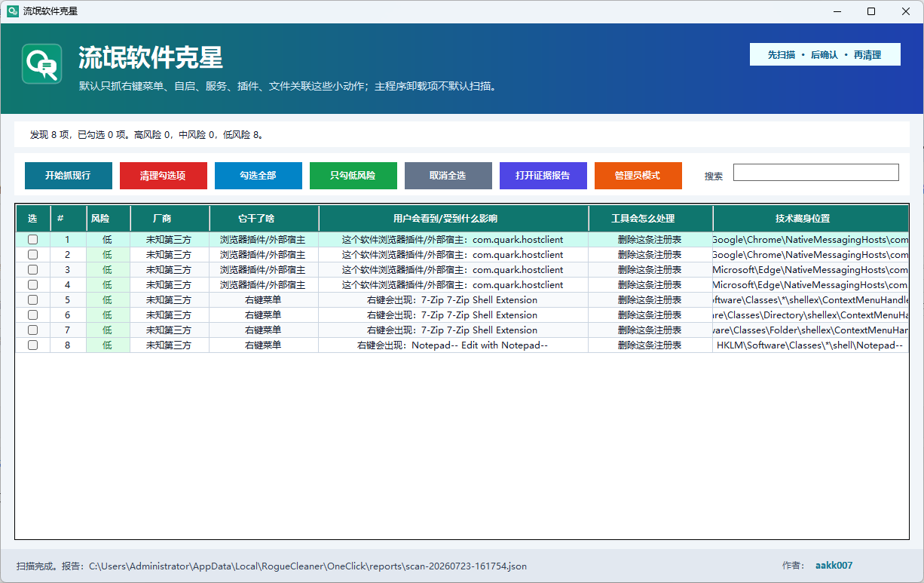
Task: Tick the checkbox for row 2
Action: coord(32,255)
